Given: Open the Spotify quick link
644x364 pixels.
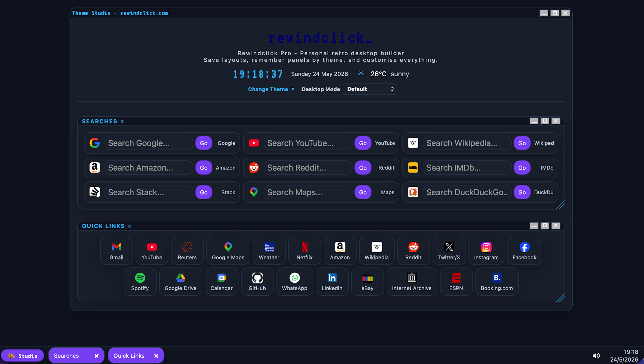Looking at the screenshot, I should 140,281.
